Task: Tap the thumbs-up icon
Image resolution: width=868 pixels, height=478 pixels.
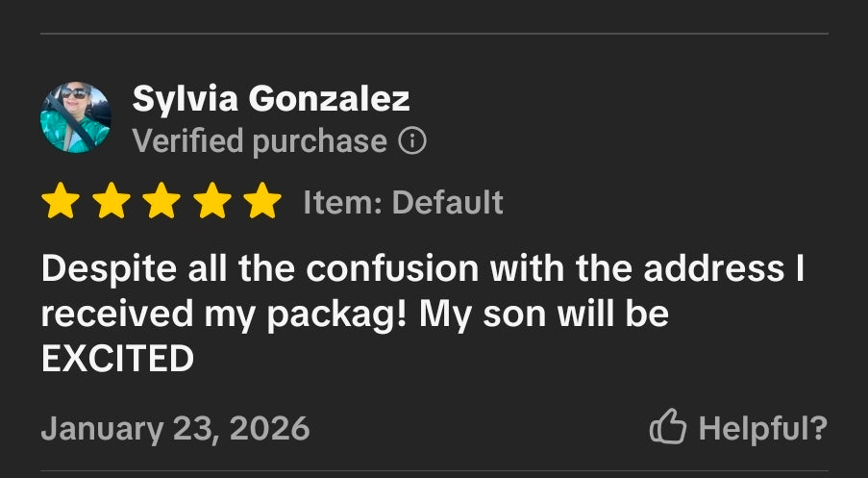Action: click(668, 426)
